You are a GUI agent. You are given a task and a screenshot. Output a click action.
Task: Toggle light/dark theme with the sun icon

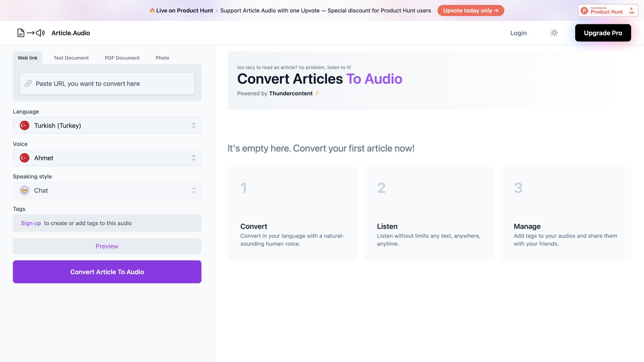[554, 33]
